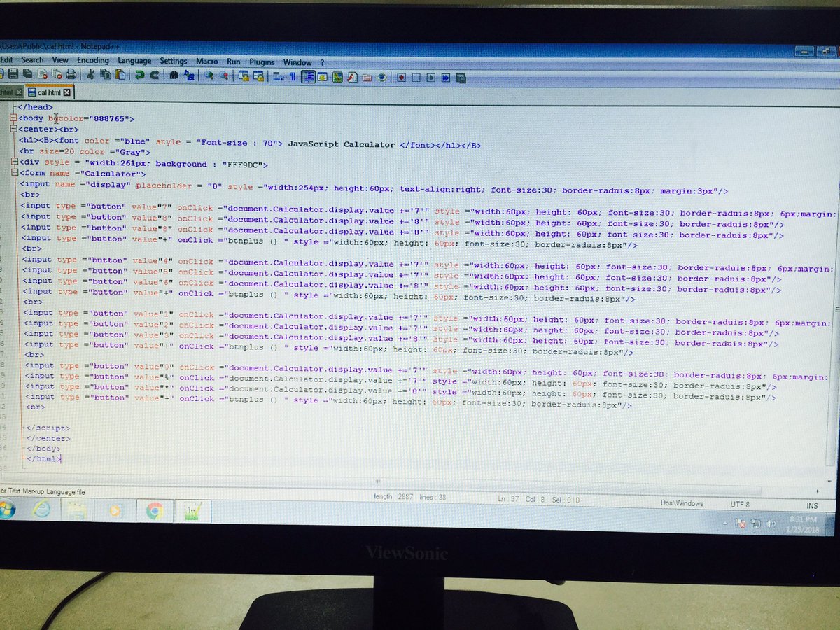Image resolution: width=840 pixels, height=630 pixels.
Task: Open the Document Map icon
Action: [x=337, y=77]
